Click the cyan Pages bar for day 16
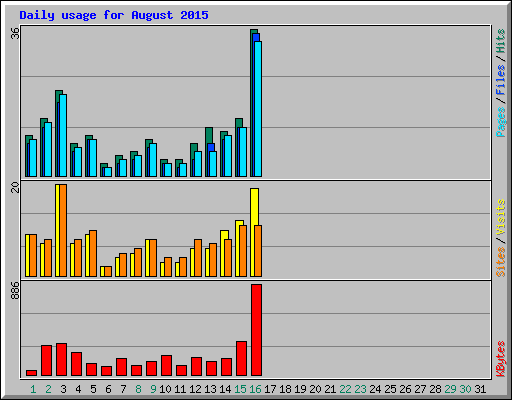Viewport: 512px width, 400px height. 258,109
